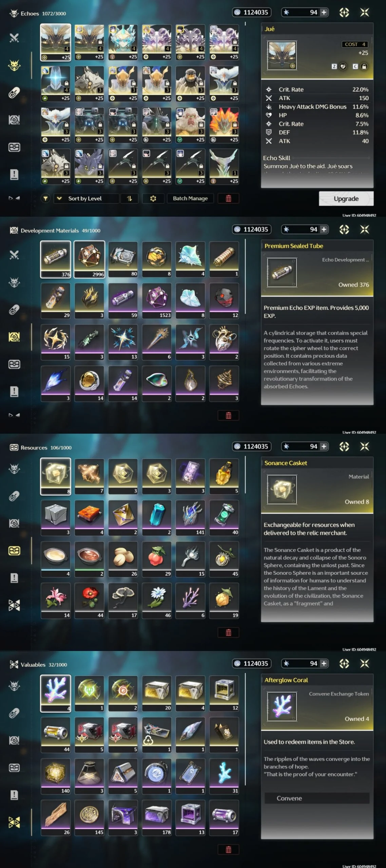This screenshot has width=386, height=868.
Task: Select the Premium Sealed Tube item with 376
Action: click(56, 259)
